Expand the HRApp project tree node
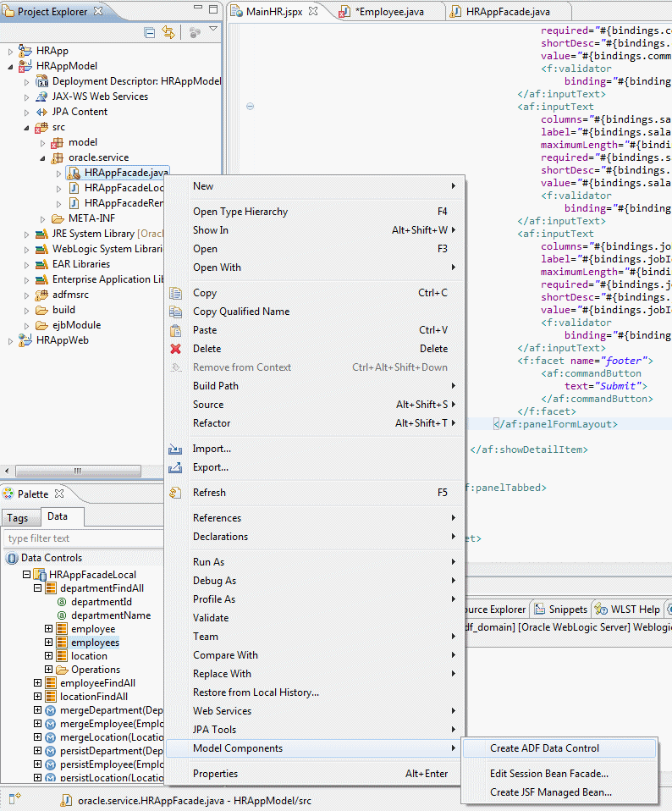Image resolution: width=672 pixels, height=811 pixels. tap(11, 51)
